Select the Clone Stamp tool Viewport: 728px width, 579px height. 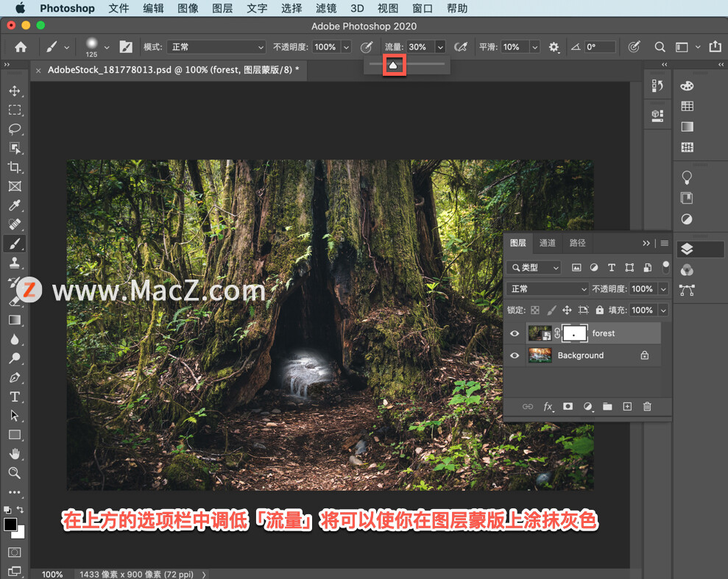click(x=15, y=263)
